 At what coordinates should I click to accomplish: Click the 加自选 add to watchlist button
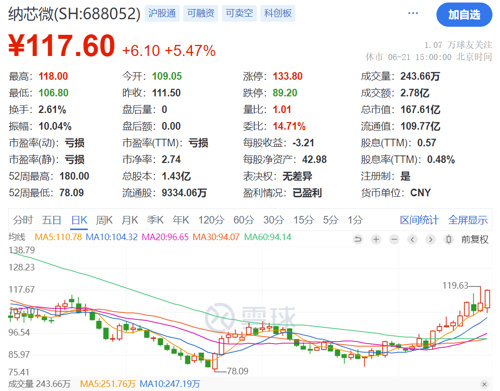click(464, 15)
